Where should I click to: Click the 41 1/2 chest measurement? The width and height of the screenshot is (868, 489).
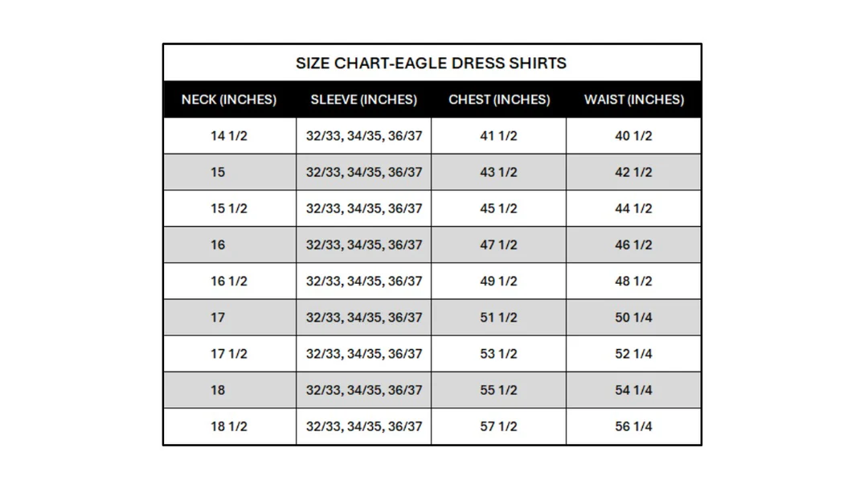pos(498,136)
